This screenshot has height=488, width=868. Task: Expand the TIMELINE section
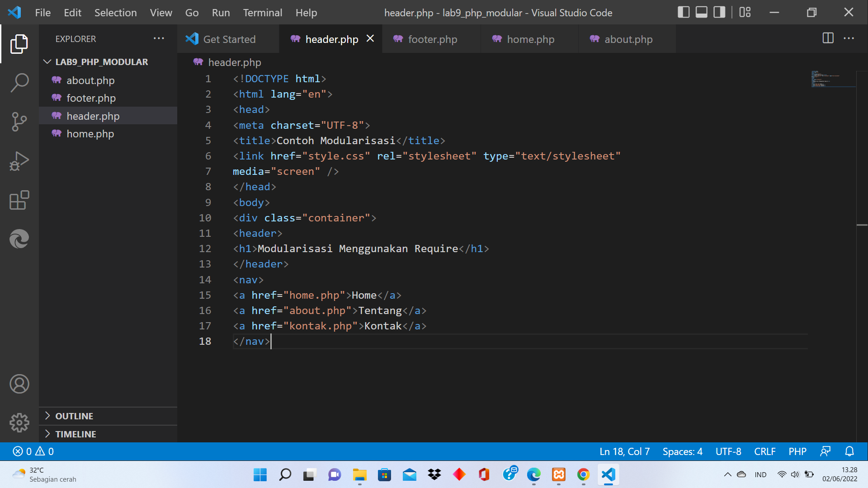(75, 434)
